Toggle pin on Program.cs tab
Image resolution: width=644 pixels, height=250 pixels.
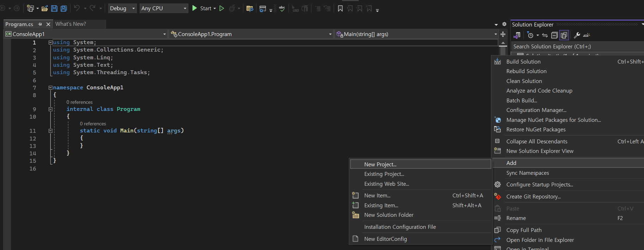pos(40,24)
